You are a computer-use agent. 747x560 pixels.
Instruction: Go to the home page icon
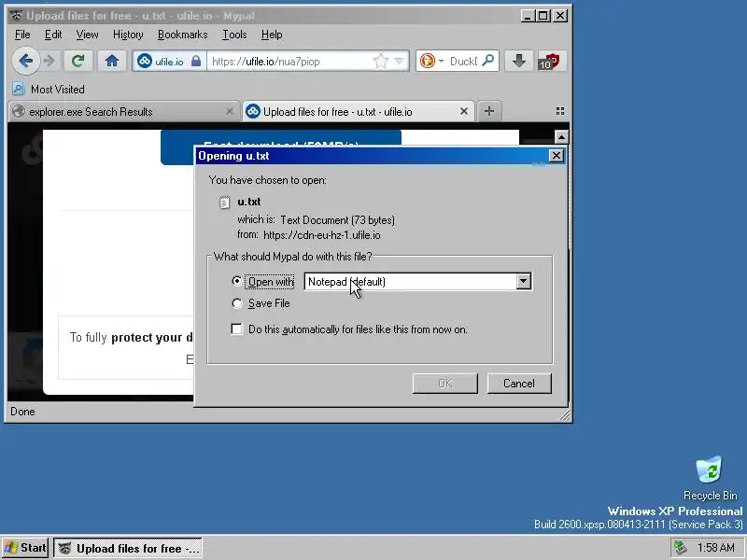[112, 61]
